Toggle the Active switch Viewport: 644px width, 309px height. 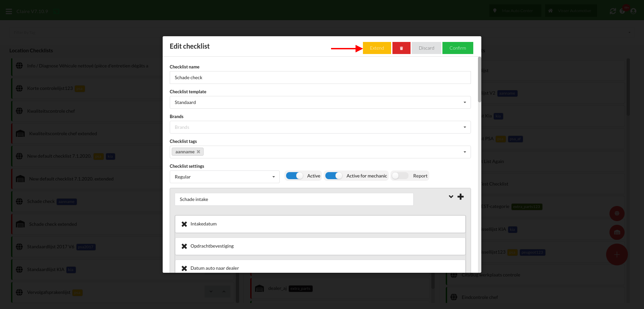pos(294,176)
